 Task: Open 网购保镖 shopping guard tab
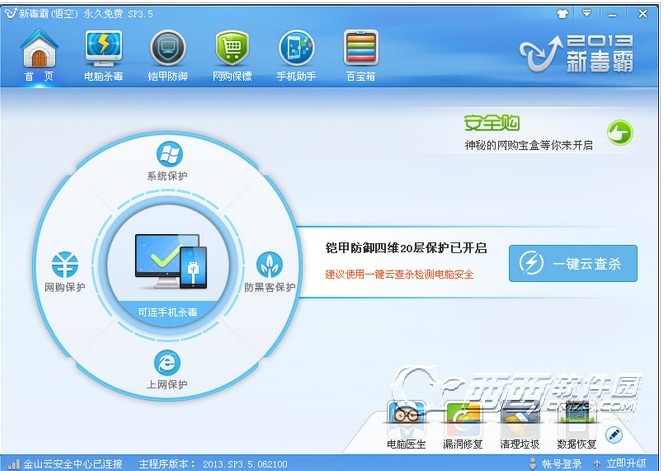[x=232, y=55]
